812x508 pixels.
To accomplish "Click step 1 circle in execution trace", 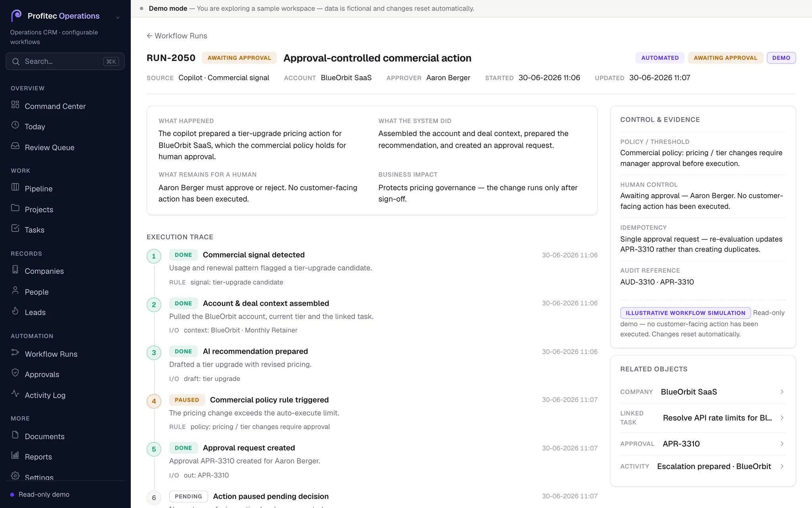I will tap(154, 256).
